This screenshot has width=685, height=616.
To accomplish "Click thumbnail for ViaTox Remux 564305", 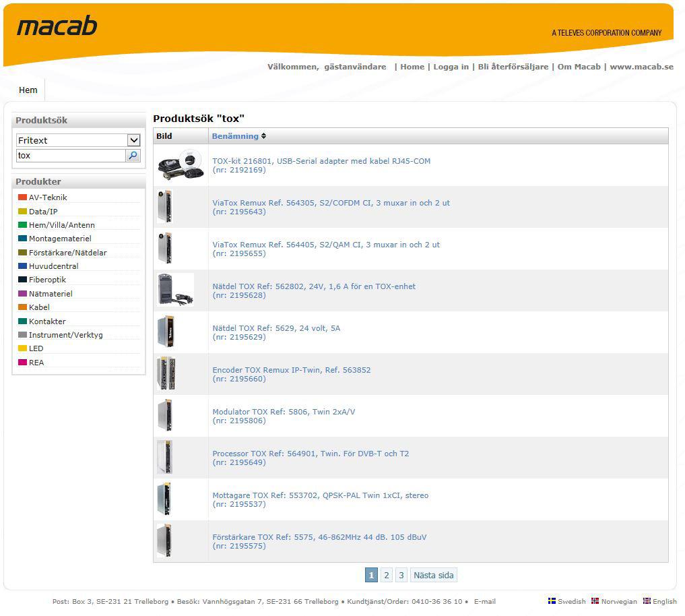I will coord(166,207).
